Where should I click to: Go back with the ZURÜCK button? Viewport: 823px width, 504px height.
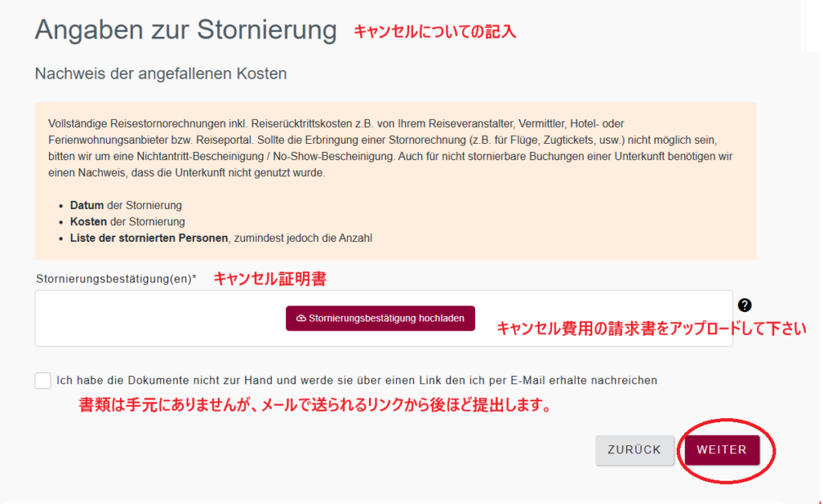click(634, 450)
